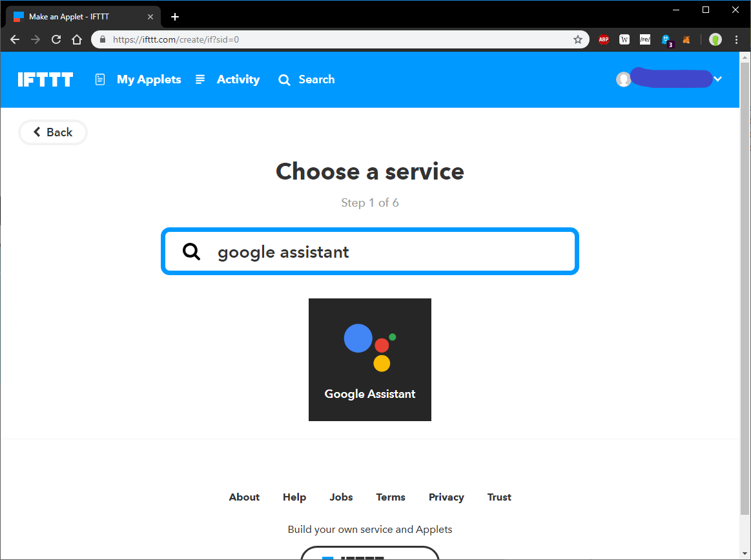Click the scrollbar up arrow
The height and width of the screenshot is (560, 751).
[745, 57]
